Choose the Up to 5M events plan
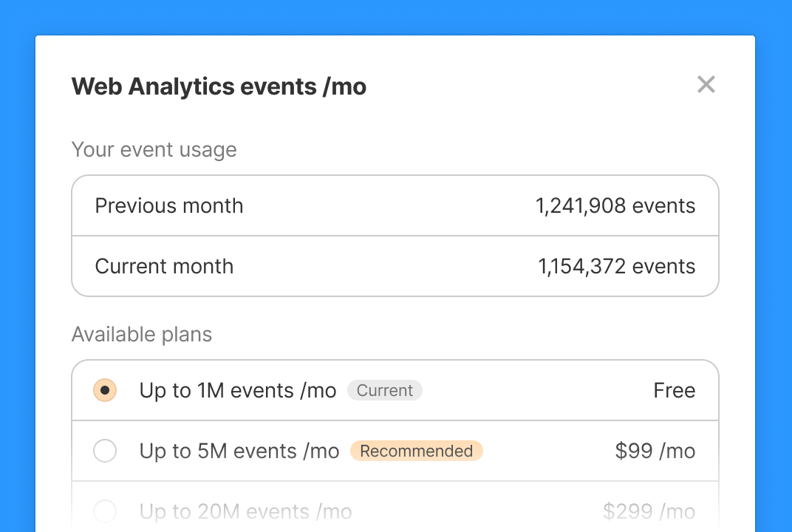792x532 pixels. coord(104,451)
